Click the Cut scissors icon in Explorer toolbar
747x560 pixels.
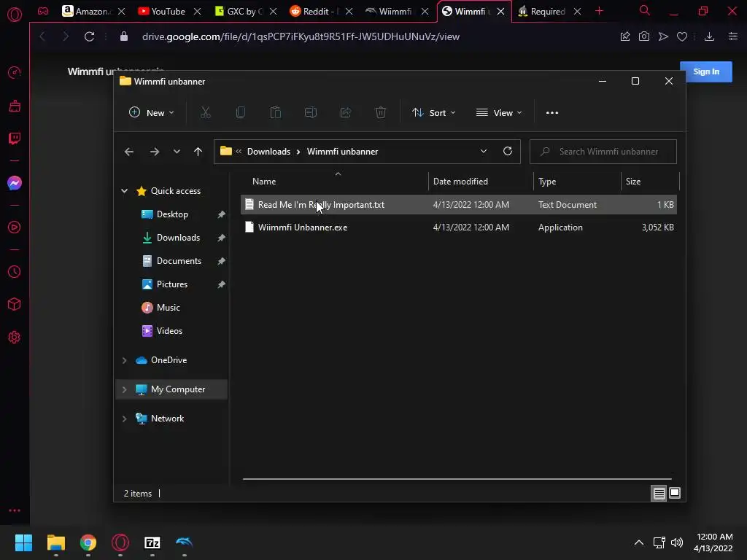tap(205, 112)
